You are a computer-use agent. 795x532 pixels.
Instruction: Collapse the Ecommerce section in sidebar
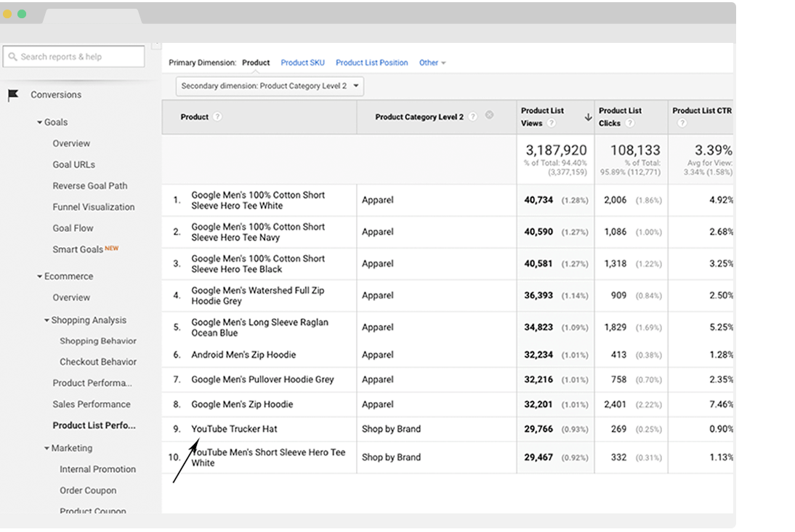point(40,277)
